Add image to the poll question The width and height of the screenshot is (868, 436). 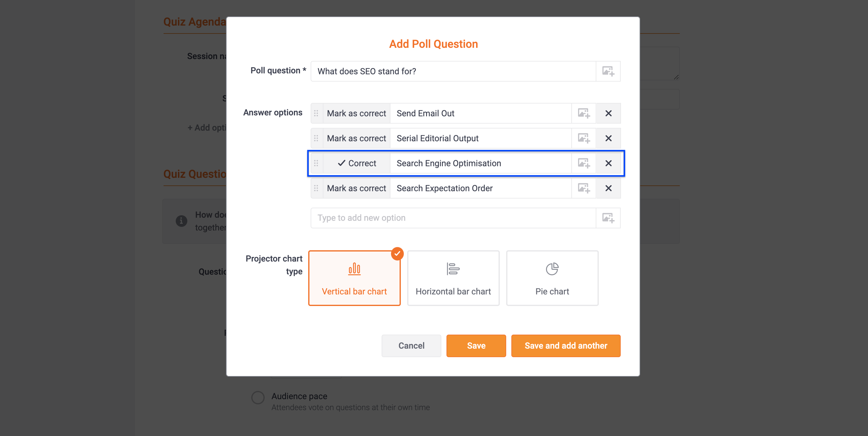tap(608, 71)
